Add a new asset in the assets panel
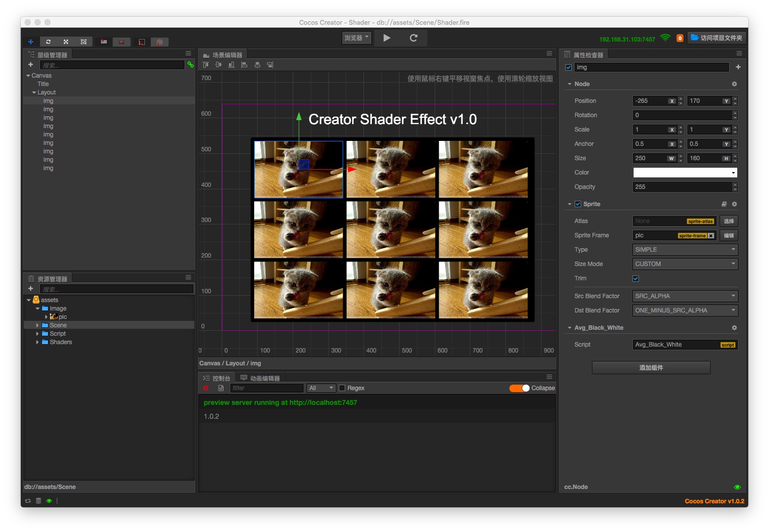Viewport: 769px width, 532px height. pos(31,289)
